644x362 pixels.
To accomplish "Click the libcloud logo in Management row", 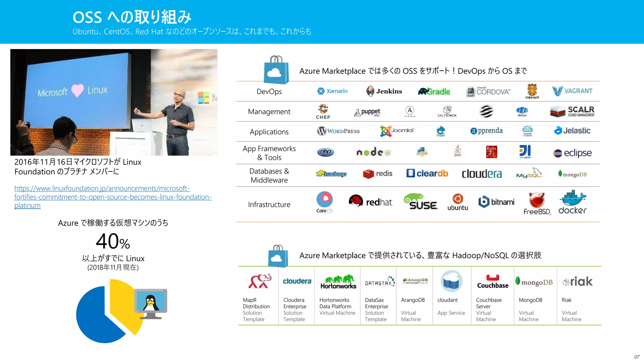I will tap(522, 112).
